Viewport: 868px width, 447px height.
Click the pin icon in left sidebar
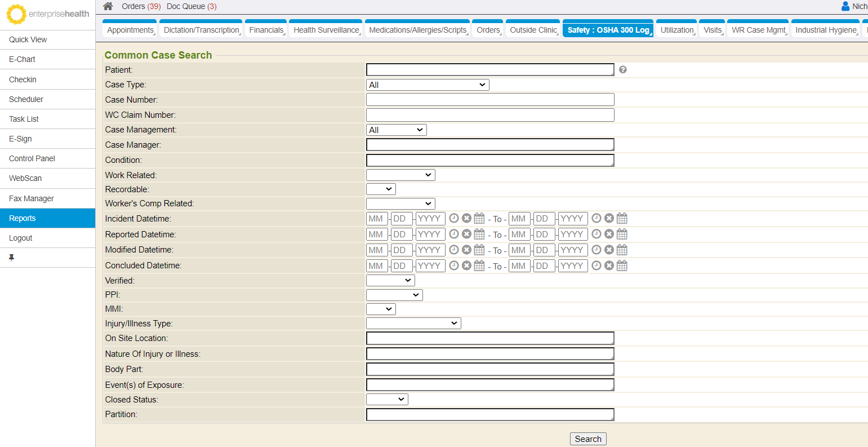click(x=11, y=258)
